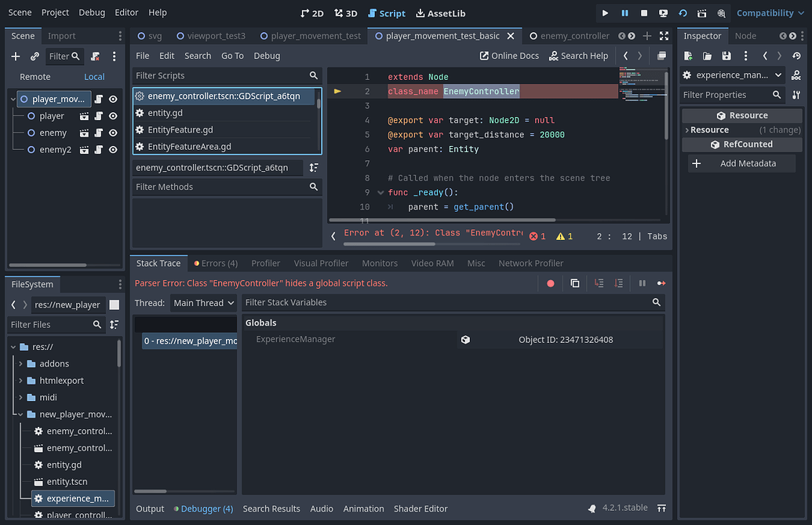Image resolution: width=812 pixels, height=525 pixels.
Task: Toggle visibility of enemy2 node
Action: (x=113, y=150)
